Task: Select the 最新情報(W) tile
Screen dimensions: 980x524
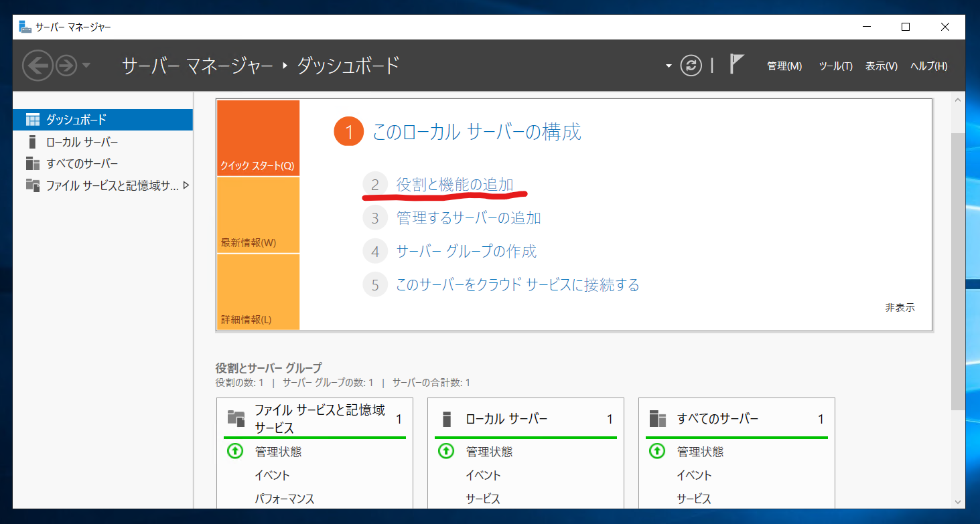Action: [x=258, y=215]
